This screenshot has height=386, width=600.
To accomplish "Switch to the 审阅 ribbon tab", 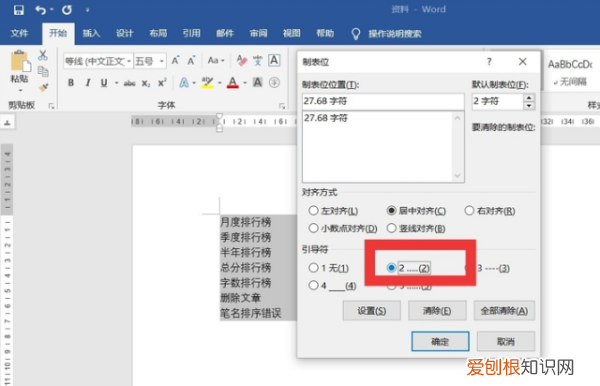I will tap(258, 33).
